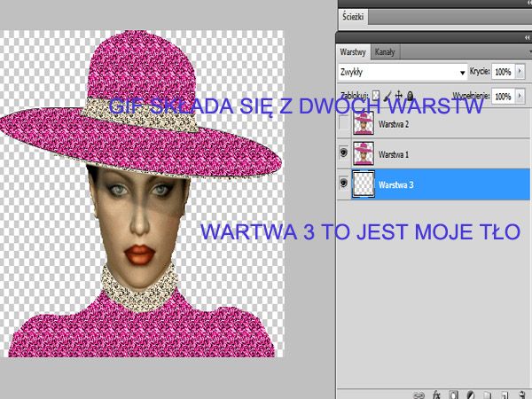Hide the Warstwa 1 layer
The image size is (532, 399).
point(344,154)
